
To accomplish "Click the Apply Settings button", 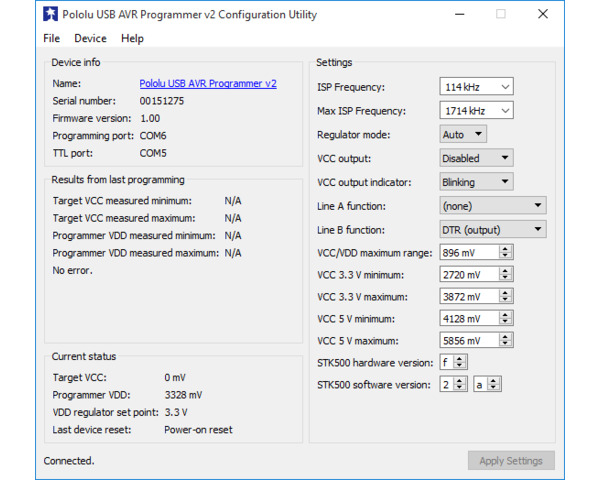I will pos(511,460).
